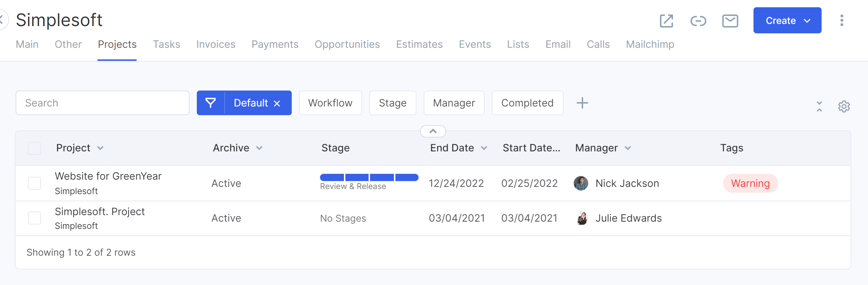Click the copy link icon
This screenshot has width=868, height=285.
pyautogui.click(x=698, y=21)
